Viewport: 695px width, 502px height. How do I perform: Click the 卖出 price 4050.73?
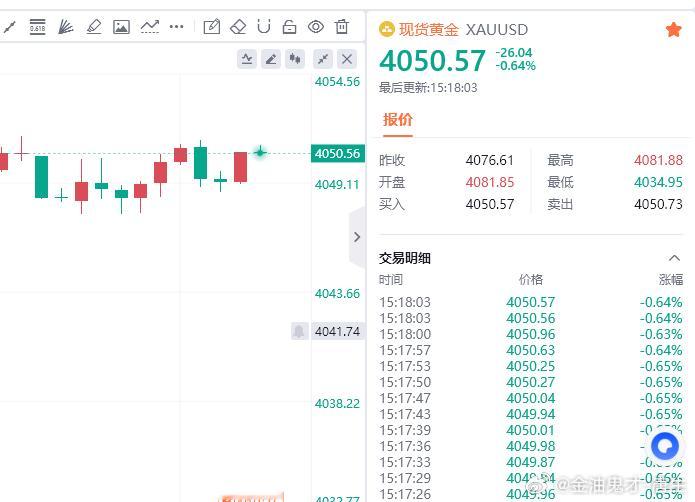(658, 204)
